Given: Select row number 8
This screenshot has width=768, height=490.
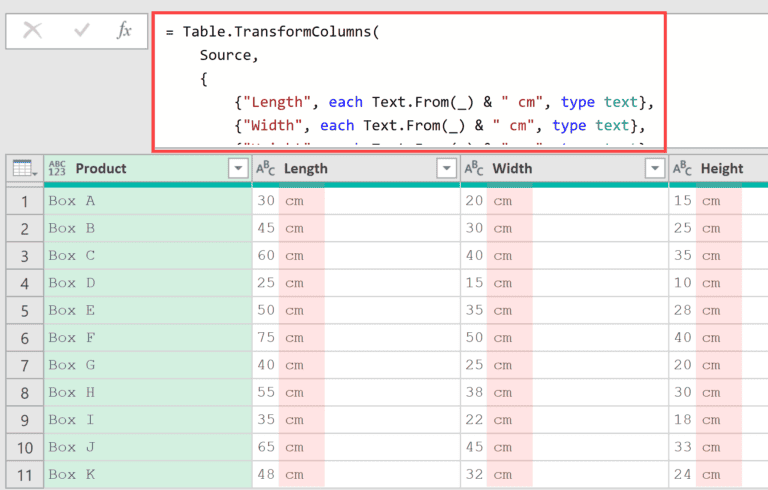Looking at the screenshot, I should [24, 393].
